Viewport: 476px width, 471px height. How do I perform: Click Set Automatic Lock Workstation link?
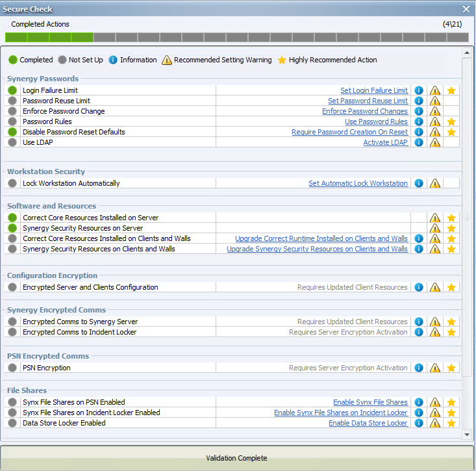(358, 183)
